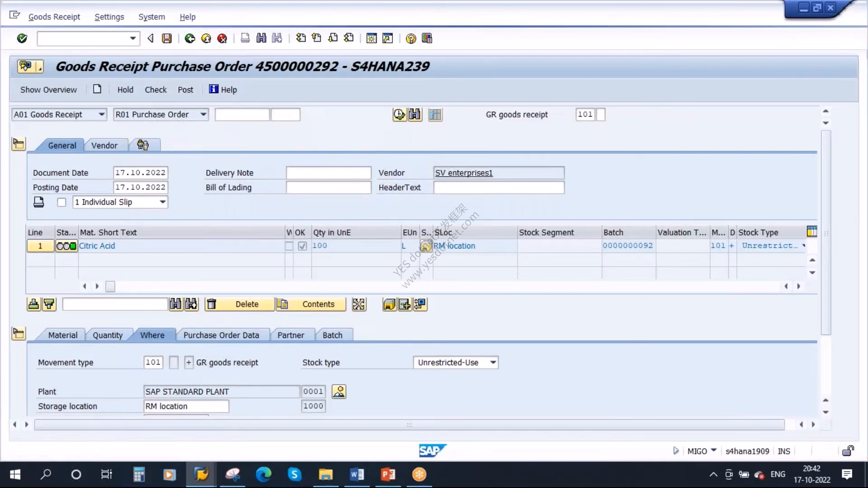Expand status bar arrow left of MIGO
Screen dimensions: 868x488
[676, 450]
